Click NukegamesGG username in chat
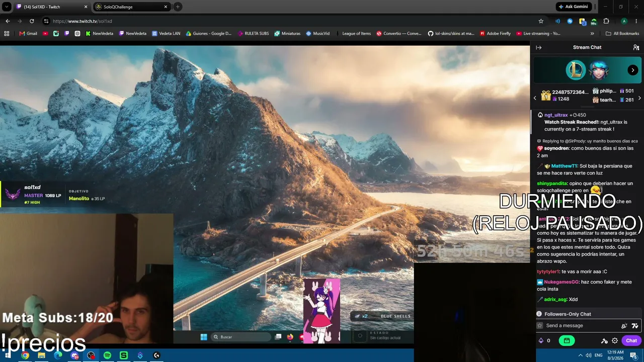Viewport: 644px width, 362px height. 561,282
